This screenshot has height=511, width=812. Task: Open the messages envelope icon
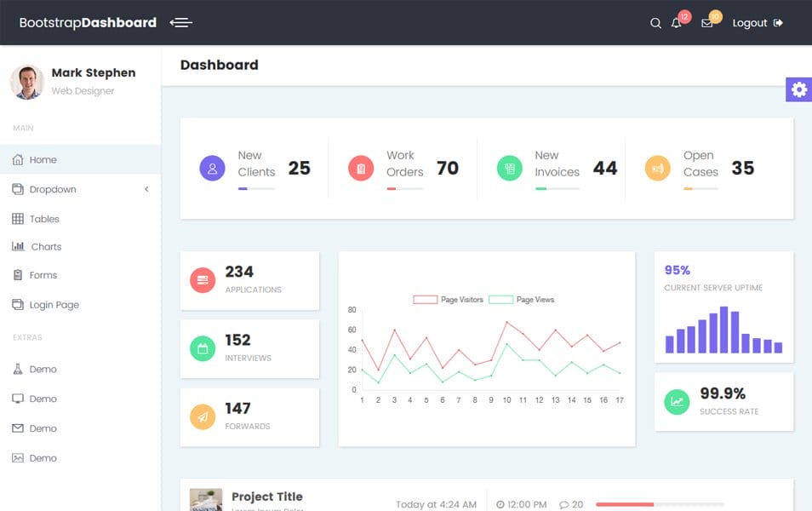(x=706, y=23)
